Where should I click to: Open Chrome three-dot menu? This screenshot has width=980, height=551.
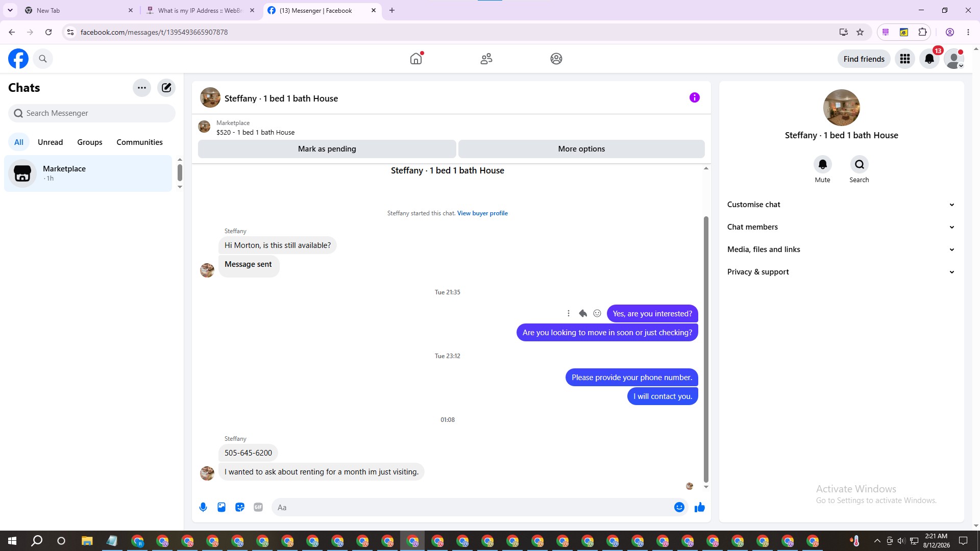tap(968, 32)
